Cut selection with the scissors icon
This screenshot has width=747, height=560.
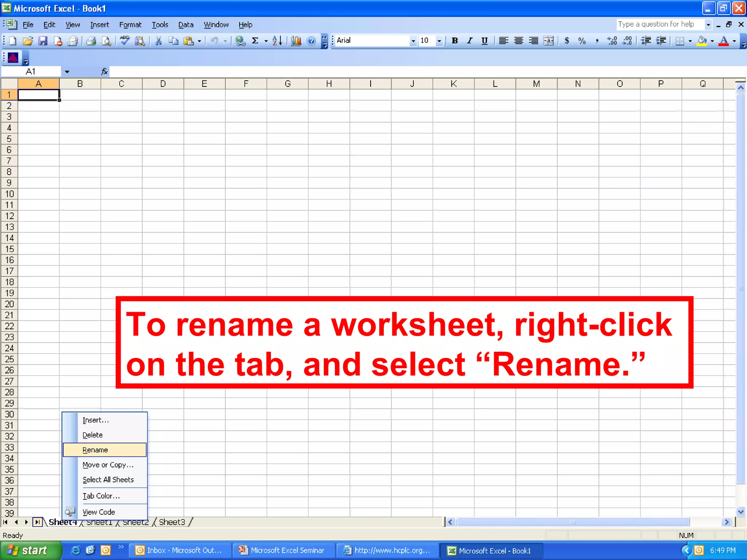coord(158,41)
